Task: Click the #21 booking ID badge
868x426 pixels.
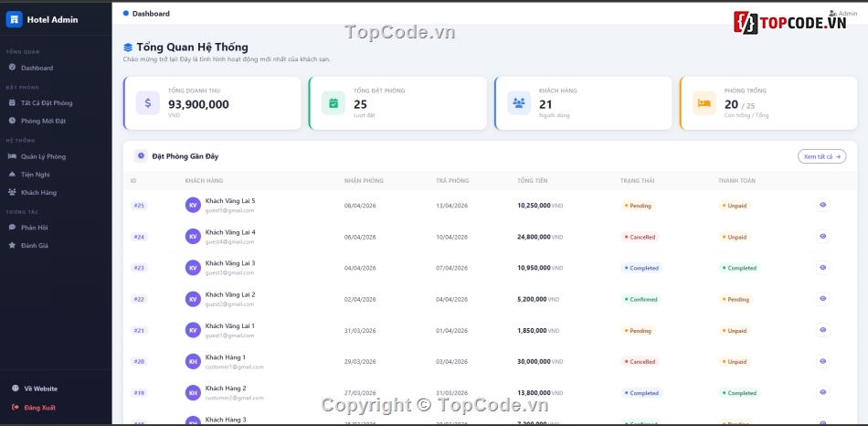Action: coord(139,331)
